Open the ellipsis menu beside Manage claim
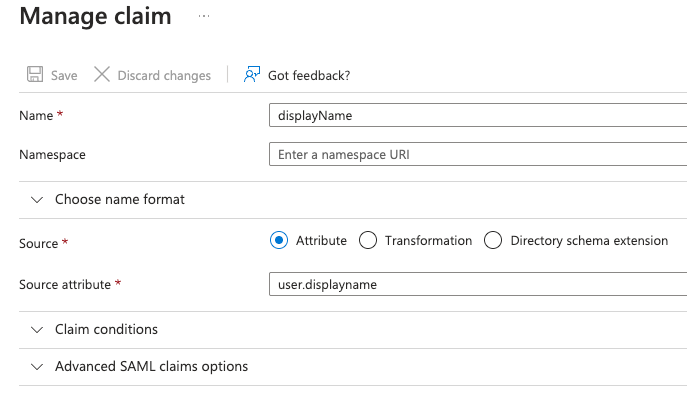687x400 pixels. pyautogui.click(x=204, y=17)
